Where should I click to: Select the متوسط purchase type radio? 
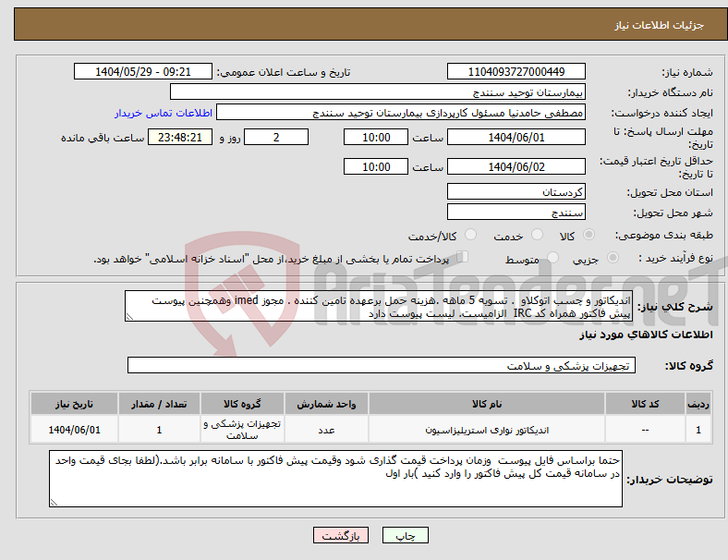552,257
